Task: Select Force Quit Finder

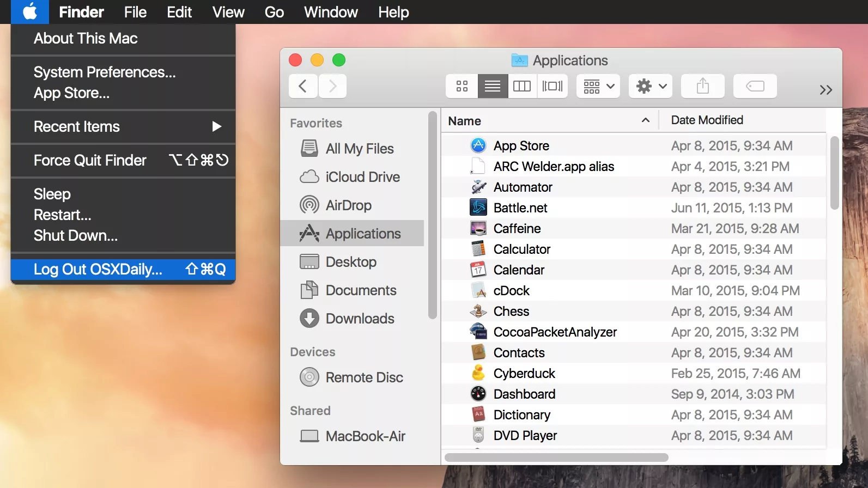Action: pyautogui.click(x=123, y=160)
